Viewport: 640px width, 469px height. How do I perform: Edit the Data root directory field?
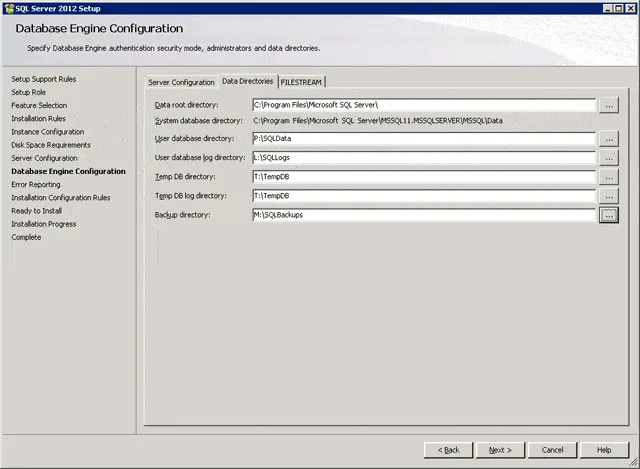coord(423,104)
